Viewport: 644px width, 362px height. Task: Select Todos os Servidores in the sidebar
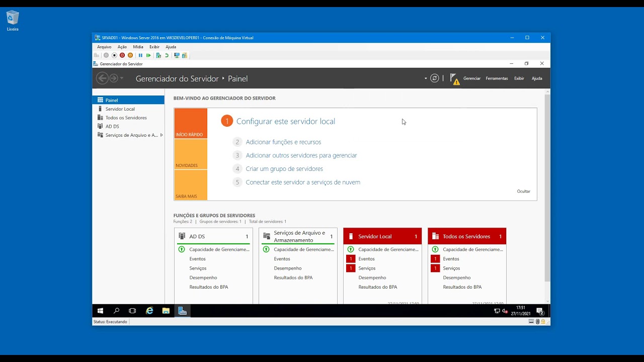pos(128,118)
